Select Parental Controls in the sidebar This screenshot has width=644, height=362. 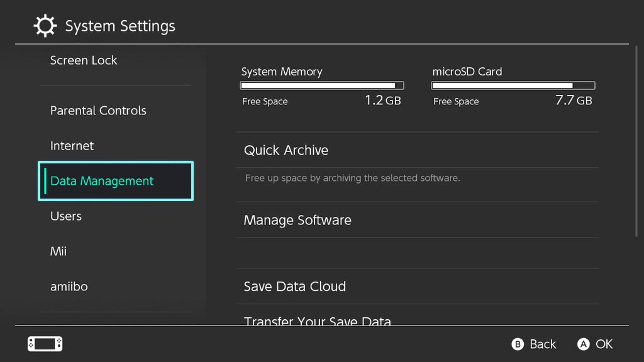click(98, 111)
